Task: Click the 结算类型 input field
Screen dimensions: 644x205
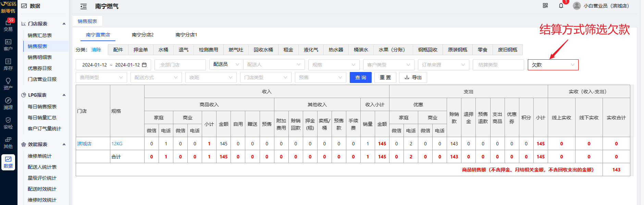Action: click(498, 65)
